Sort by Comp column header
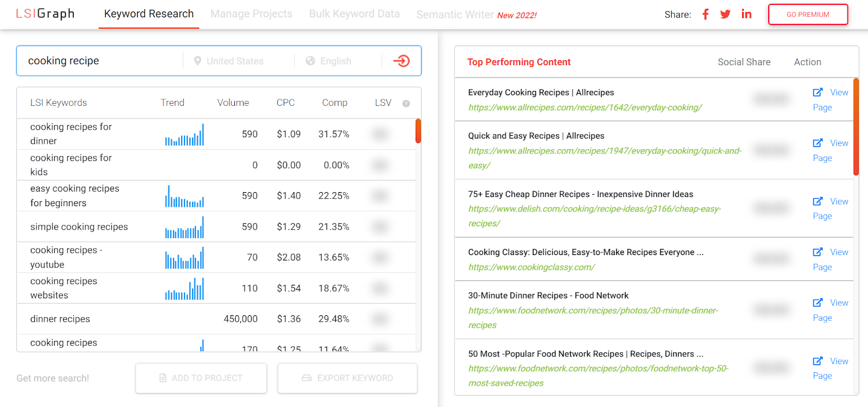 335,103
